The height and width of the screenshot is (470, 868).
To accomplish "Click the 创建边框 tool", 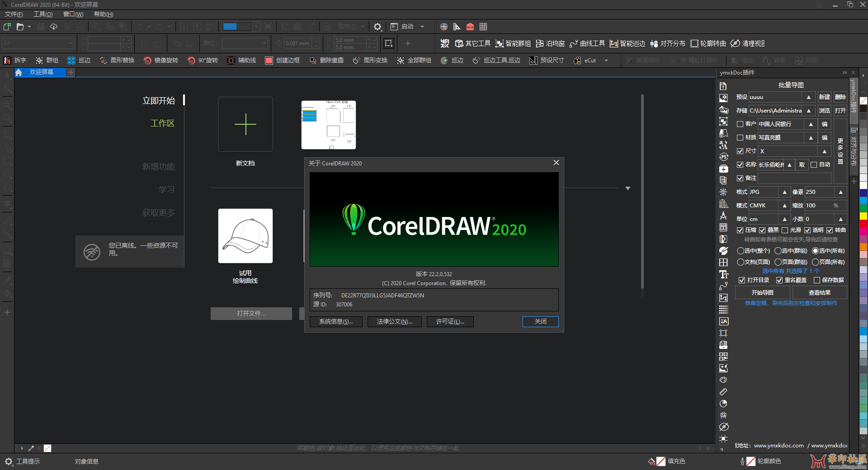I will click(283, 60).
